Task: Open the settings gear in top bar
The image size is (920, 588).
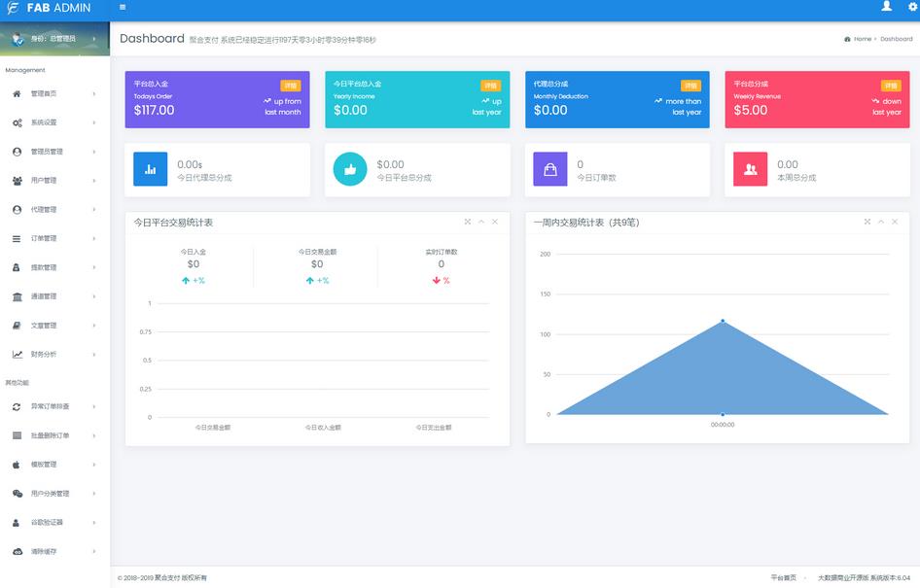Action: pos(913,7)
